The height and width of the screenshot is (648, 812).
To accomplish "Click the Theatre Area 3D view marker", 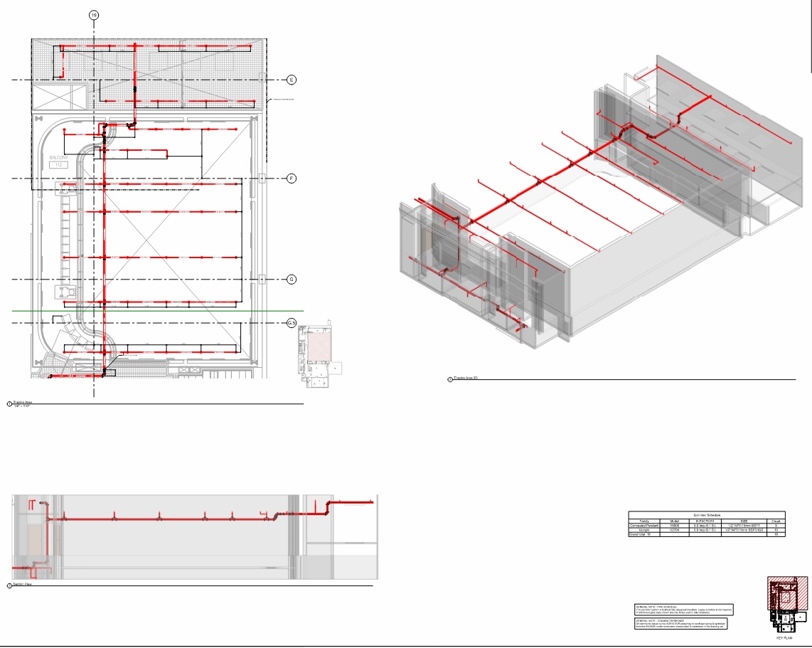I will point(449,380).
